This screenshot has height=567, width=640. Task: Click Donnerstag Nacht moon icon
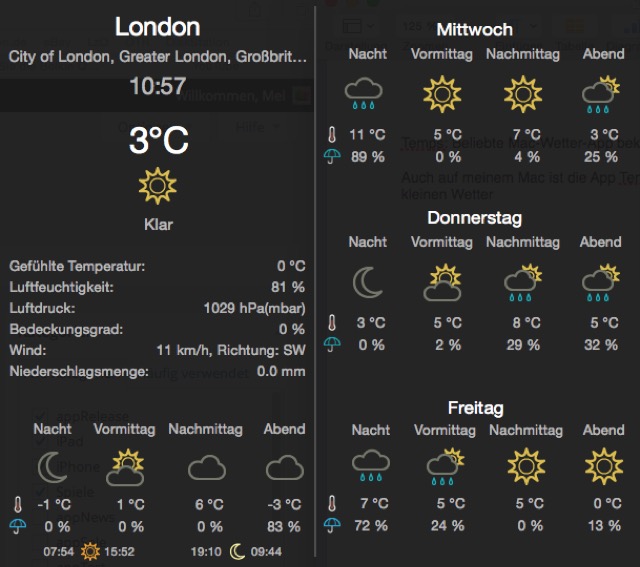coord(368,283)
